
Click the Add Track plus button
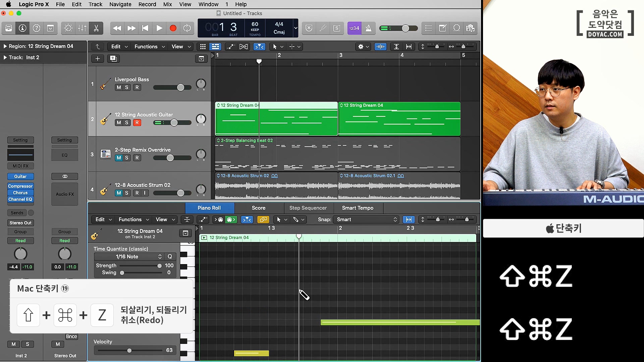(98, 59)
